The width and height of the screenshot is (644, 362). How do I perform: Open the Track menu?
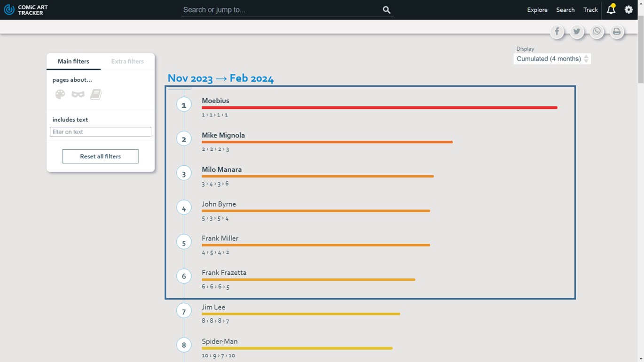pyautogui.click(x=590, y=10)
